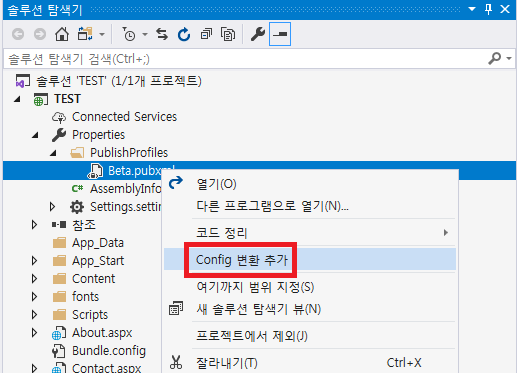Open the 코드 정리 submenu
Viewport: 517px width, 373px height.
tap(310, 233)
